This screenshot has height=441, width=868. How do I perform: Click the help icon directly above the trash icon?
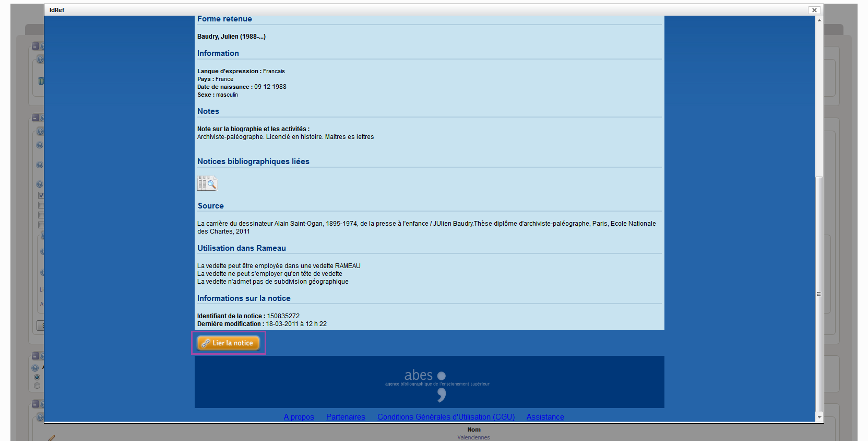[40, 60]
